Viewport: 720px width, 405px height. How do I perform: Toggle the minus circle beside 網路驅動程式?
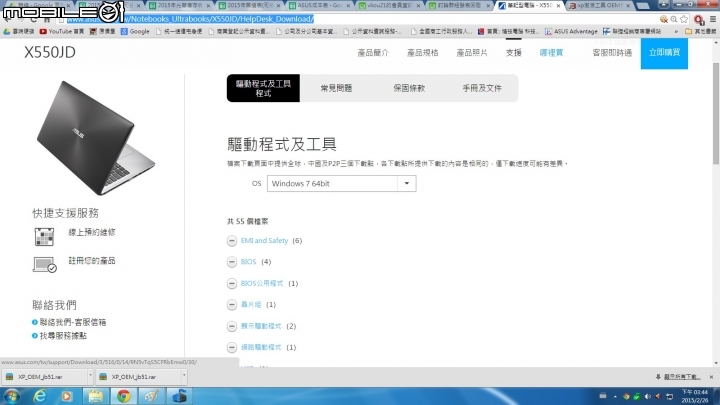pyautogui.click(x=232, y=347)
